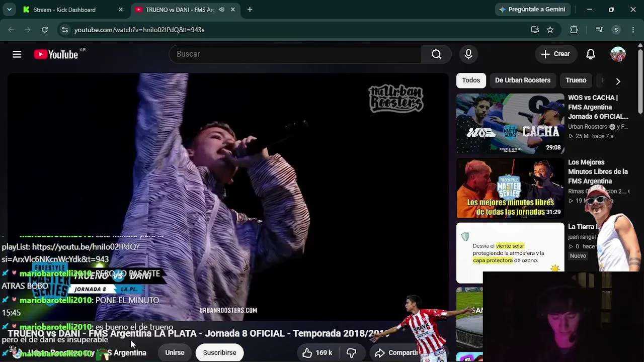644x362 pixels.
Task: Click the video player to pause
Action: 228,196
